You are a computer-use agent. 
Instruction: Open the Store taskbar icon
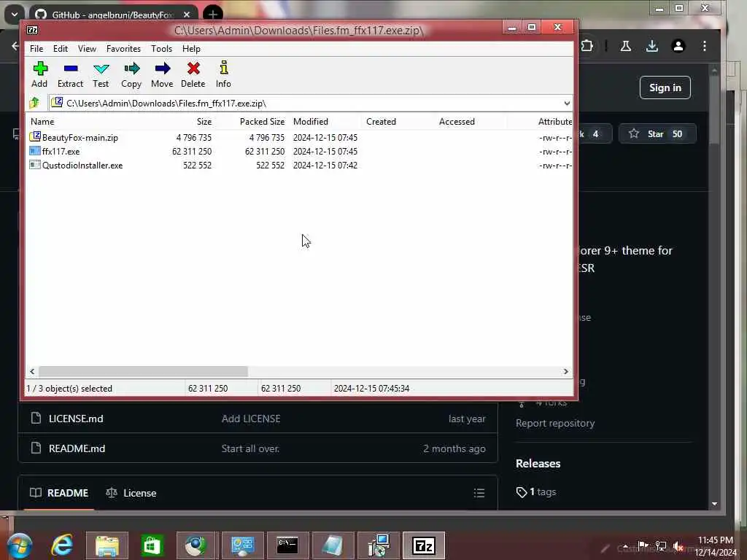click(152, 545)
